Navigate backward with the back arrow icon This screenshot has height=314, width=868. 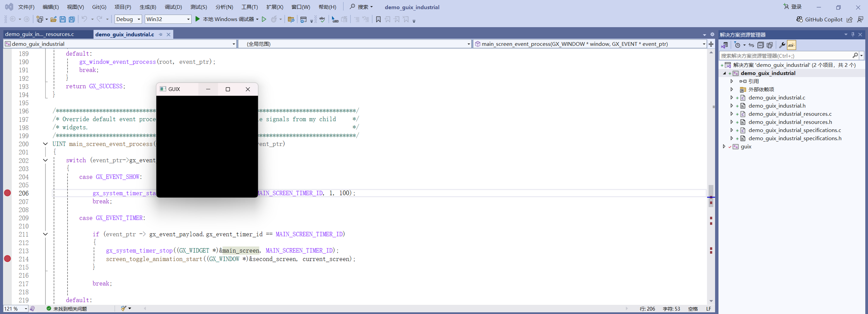click(13, 19)
